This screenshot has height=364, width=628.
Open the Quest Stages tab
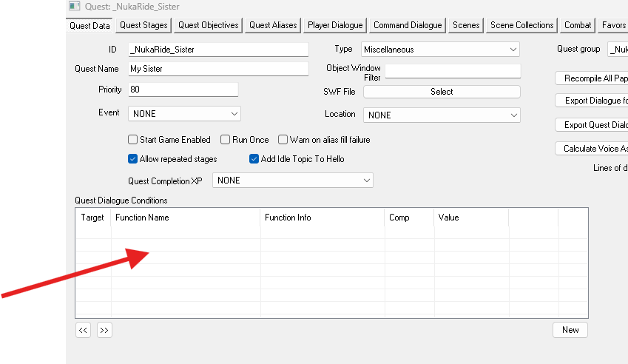pyautogui.click(x=144, y=25)
